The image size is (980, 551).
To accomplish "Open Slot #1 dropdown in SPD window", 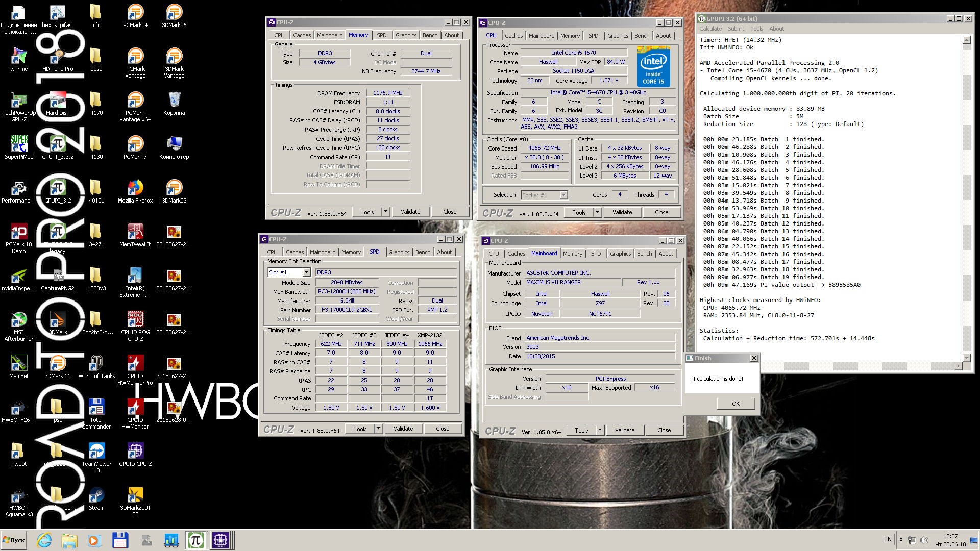I will [306, 272].
